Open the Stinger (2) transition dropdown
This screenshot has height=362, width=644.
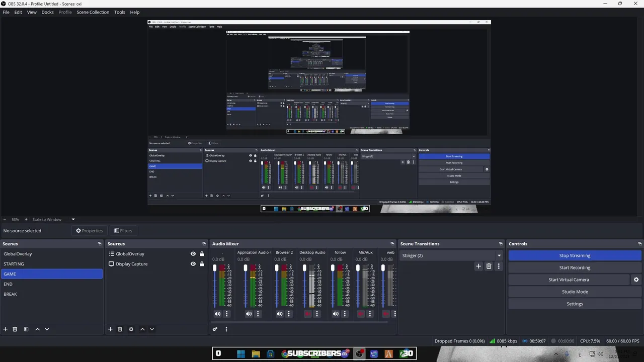[x=451, y=255]
